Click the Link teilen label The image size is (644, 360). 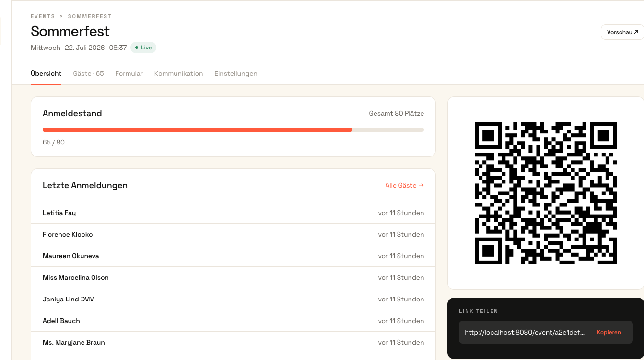click(479, 311)
